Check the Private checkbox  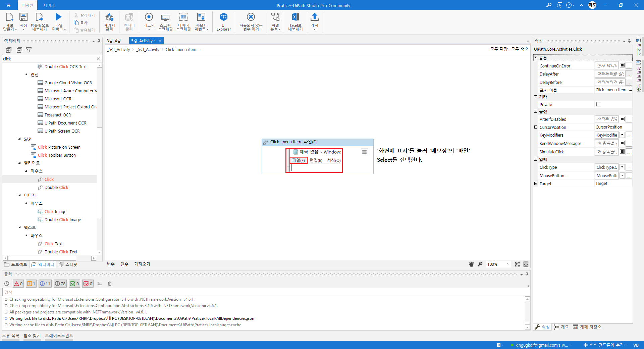point(599,104)
